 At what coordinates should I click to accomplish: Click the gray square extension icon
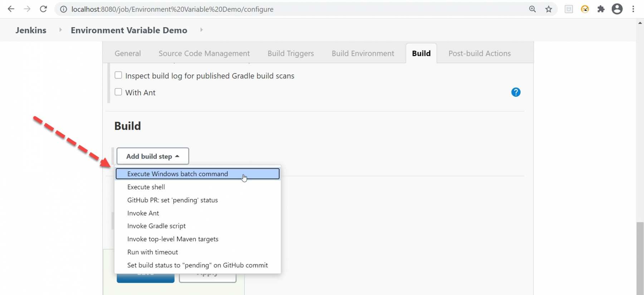click(569, 9)
